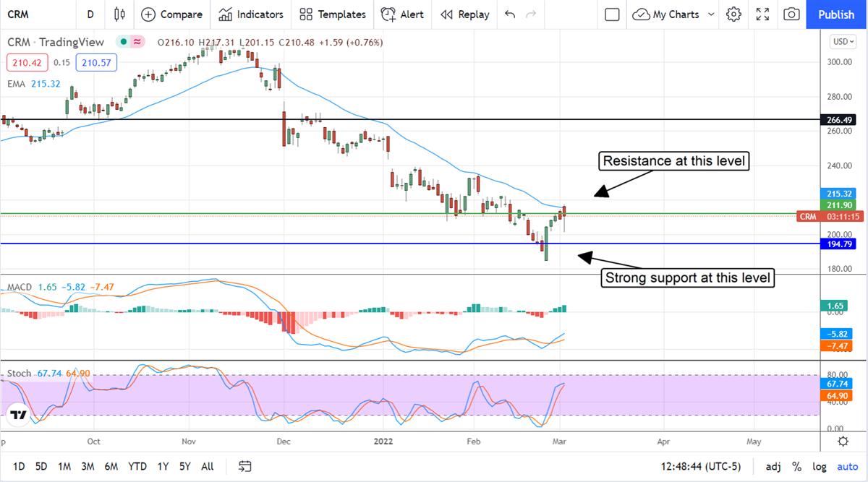Start bar Replay mode

[x=464, y=14]
